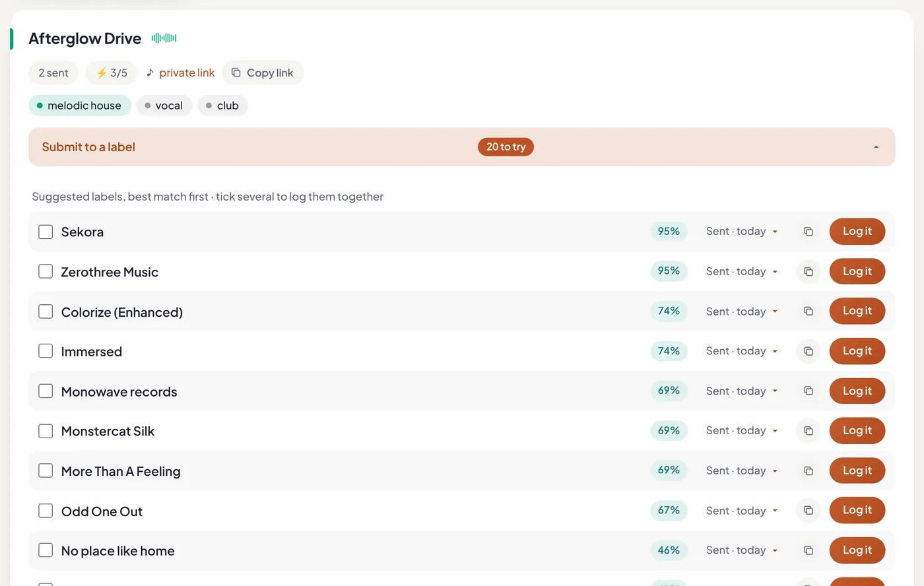Copy icon in Monstercat Silk row
Image resolution: width=924 pixels, height=586 pixels.
click(808, 431)
